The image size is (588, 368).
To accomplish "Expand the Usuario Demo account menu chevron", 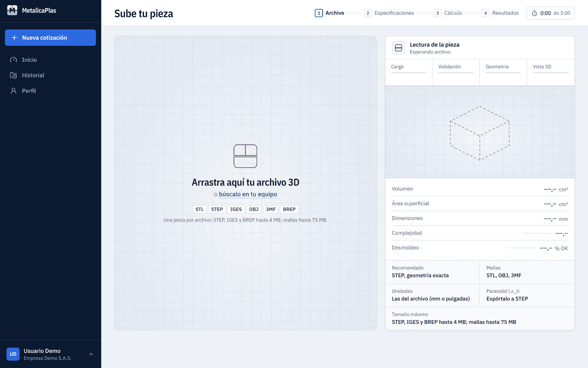I will coord(91,354).
